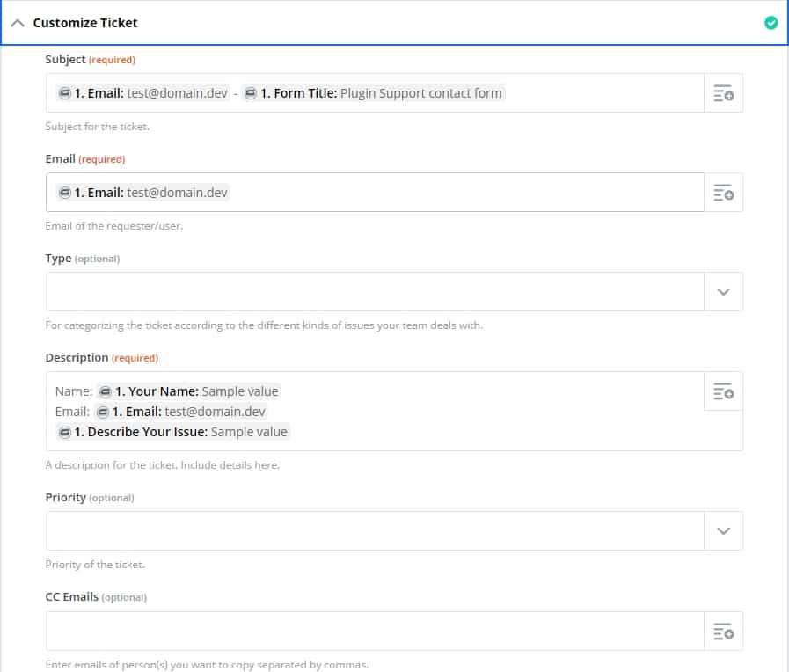Click the Email tag in Description
Image resolution: width=789 pixels, height=672 pixels.
pos(181,412)
